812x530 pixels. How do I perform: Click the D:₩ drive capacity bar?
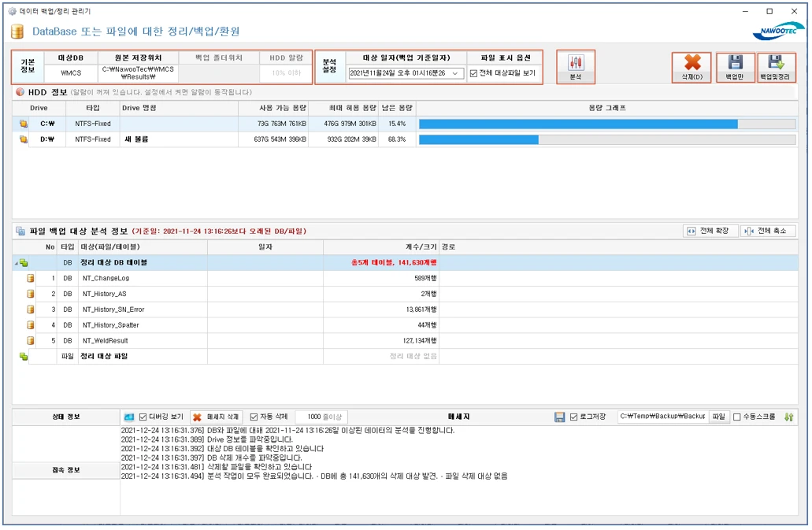[607, 139]
